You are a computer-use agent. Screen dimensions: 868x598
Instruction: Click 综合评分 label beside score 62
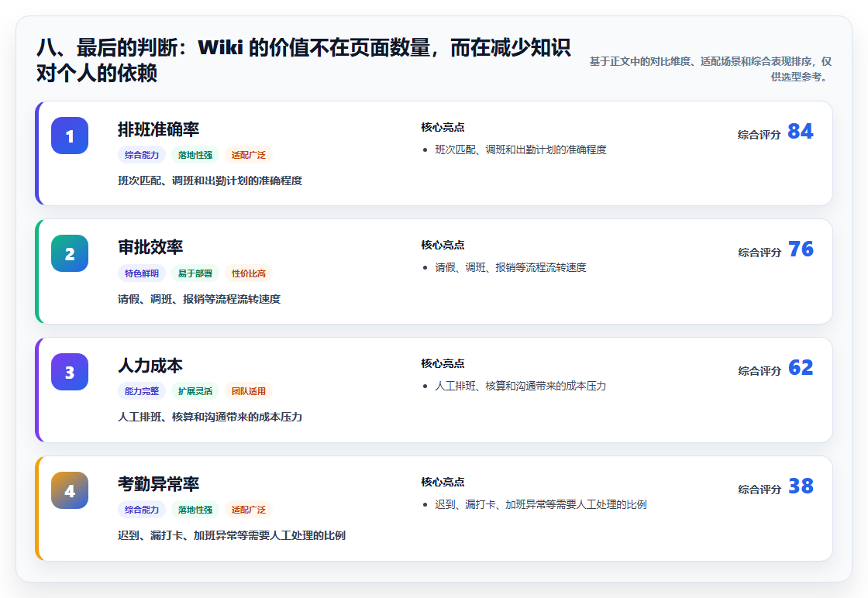759,370
